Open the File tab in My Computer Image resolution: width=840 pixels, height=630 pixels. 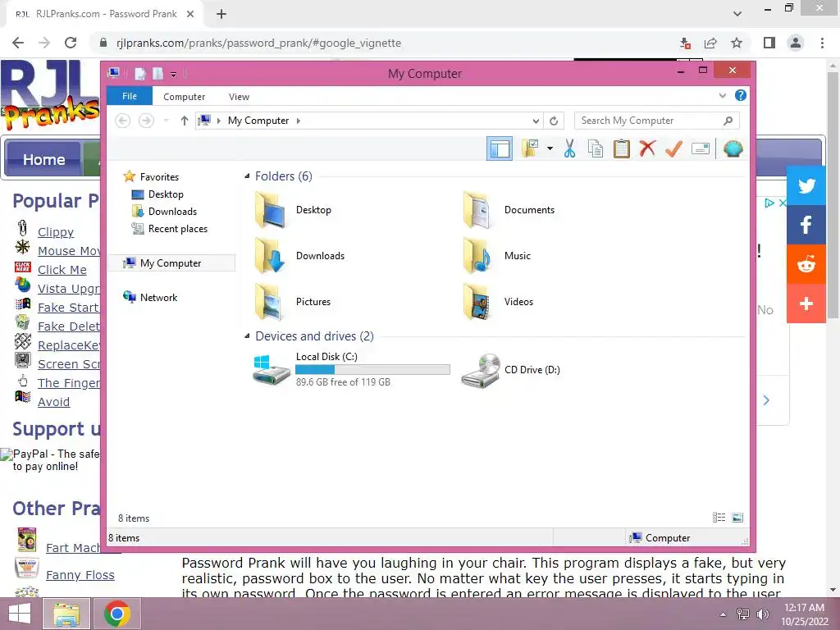click(x=130, y=96)
